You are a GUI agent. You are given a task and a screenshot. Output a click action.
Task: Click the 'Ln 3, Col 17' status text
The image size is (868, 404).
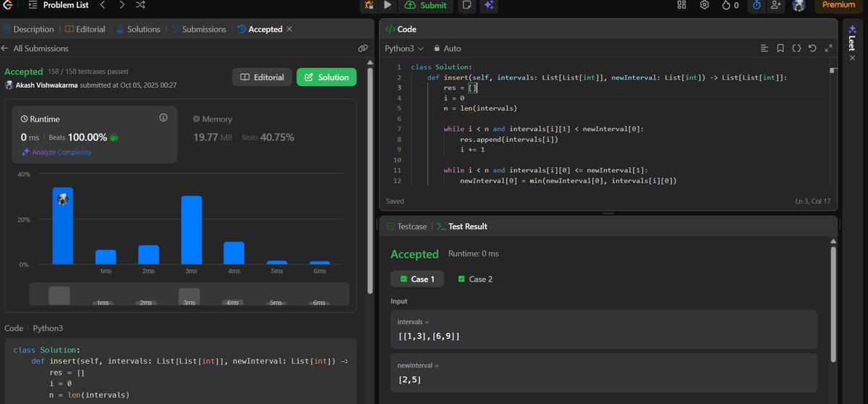tap(814, 201)
